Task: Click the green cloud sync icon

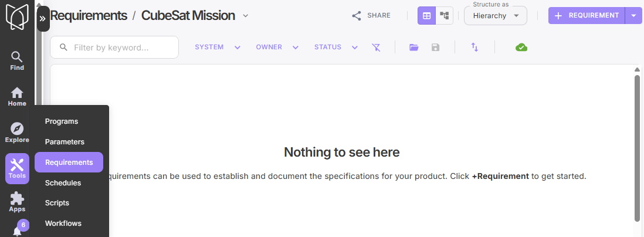Action: click(521, 48)
